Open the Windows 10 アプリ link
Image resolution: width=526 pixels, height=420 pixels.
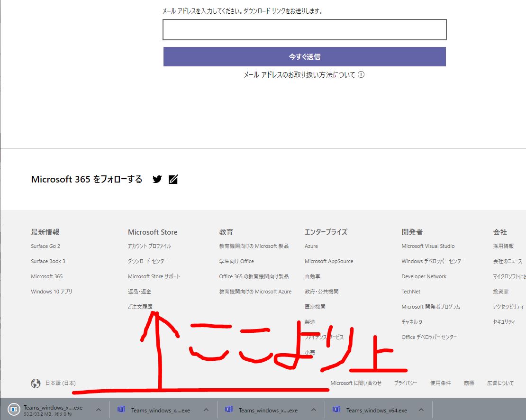coord(52,292)
